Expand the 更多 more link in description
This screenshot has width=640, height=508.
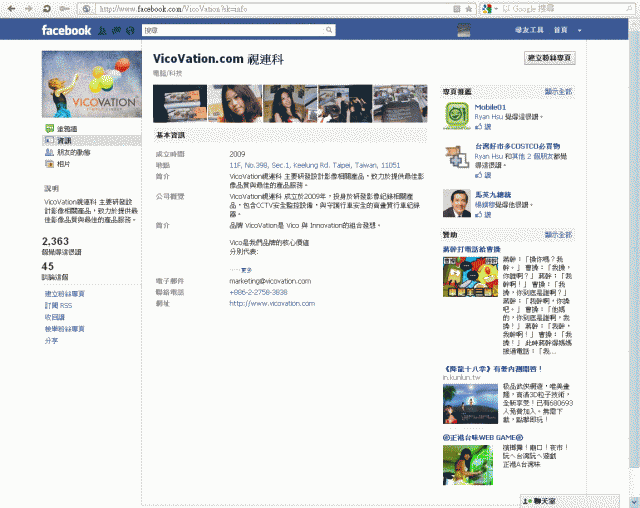pos(246,270)
